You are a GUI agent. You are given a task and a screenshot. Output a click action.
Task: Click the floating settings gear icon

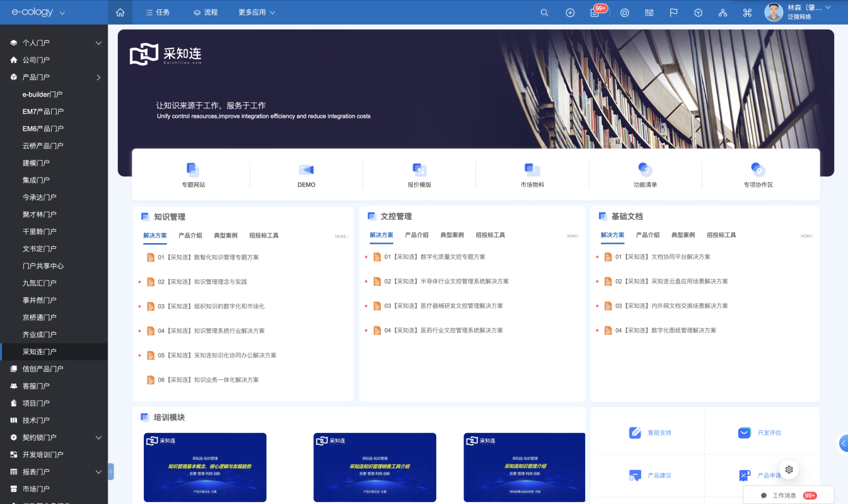point(789,469)
